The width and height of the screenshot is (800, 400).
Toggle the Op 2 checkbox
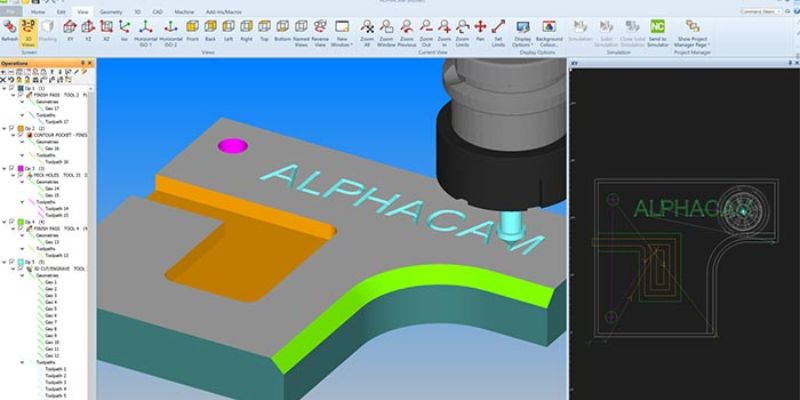pyautogui.click(x=11, y=128)
